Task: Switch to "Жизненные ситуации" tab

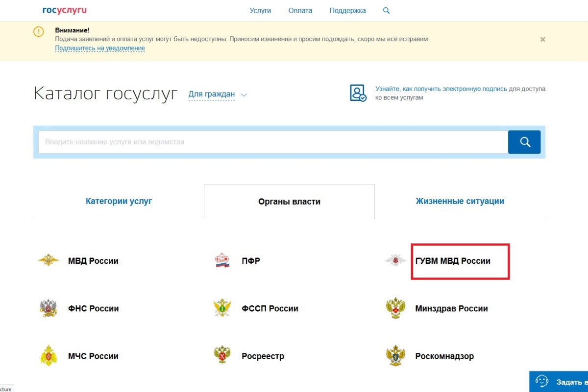Action: pyautogui.click(x=460, y=201)
